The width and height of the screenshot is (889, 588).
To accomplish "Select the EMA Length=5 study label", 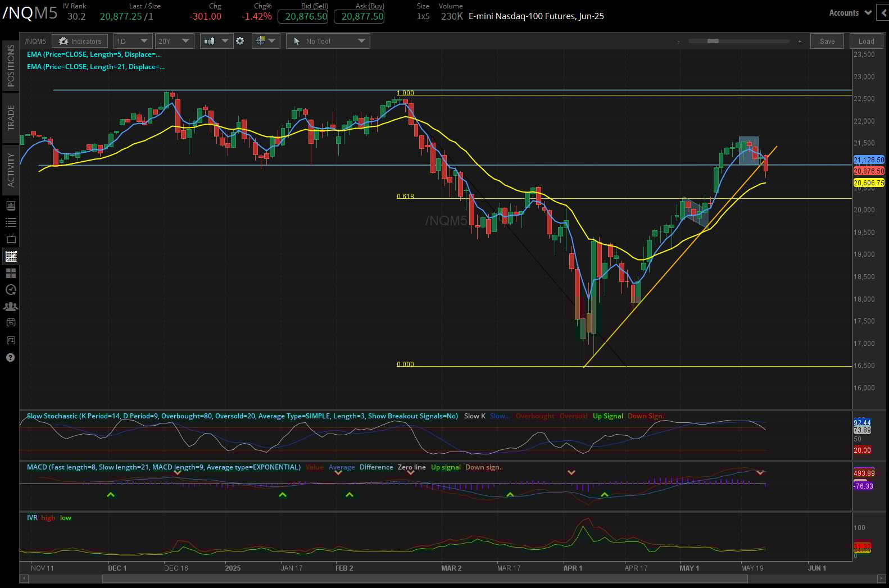I will click(x=94, y=54).
